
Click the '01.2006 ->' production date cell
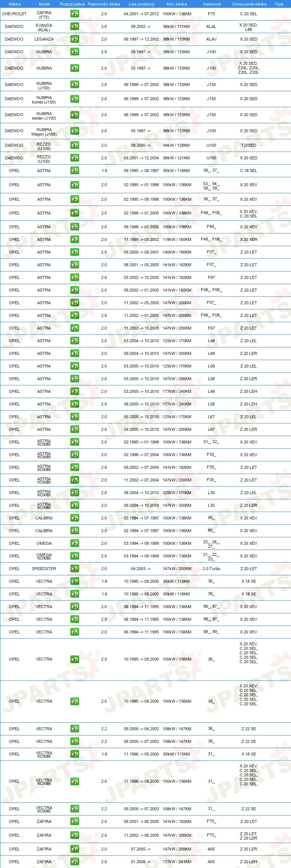141,862
